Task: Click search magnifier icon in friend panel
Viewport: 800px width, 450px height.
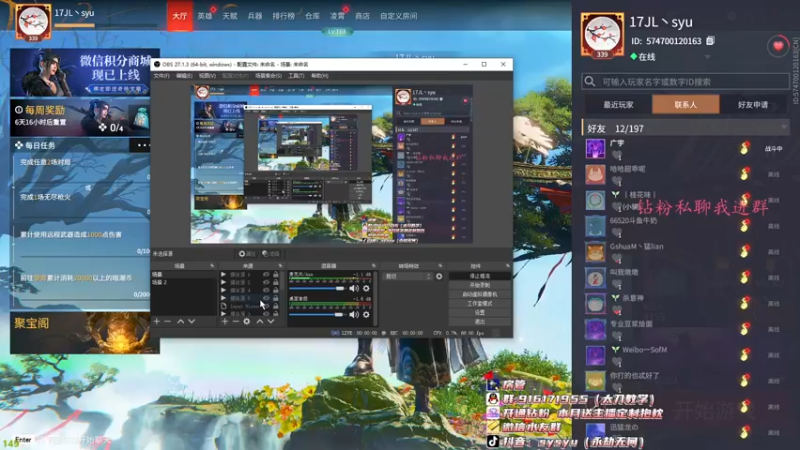Action: point(590,82)
